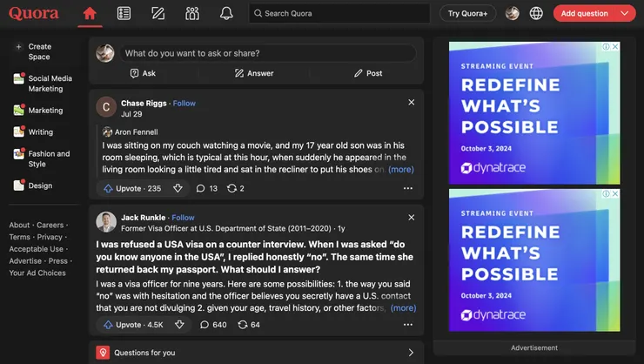Click the Try Quora+ button
Screen dimensions: 644x364
[x=467, y=14]
